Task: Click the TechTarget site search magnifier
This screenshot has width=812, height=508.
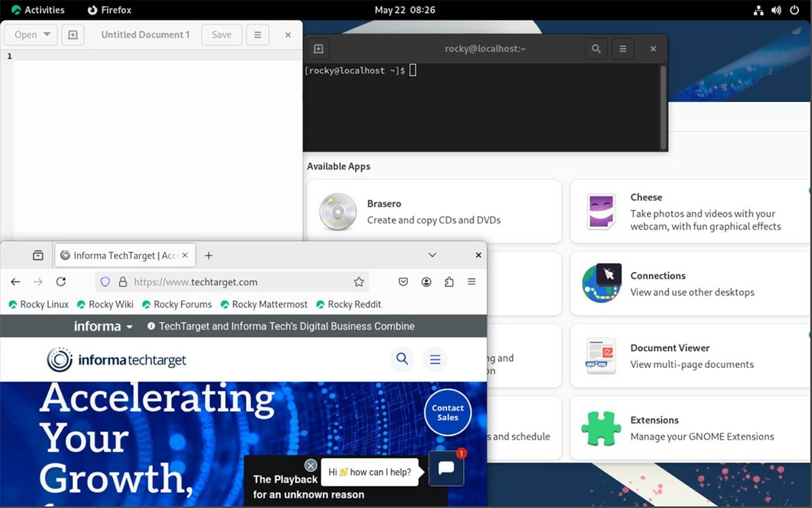Action: click(x=402, y=359)
